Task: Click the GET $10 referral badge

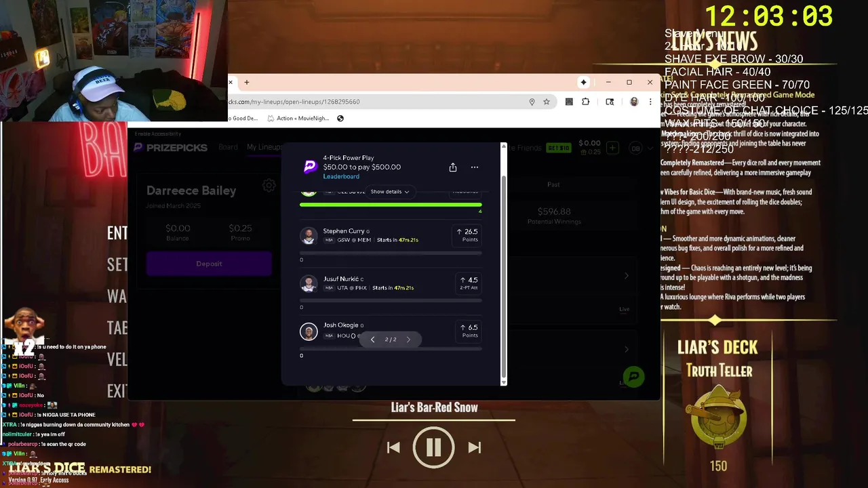Action: click(x=559, y=148)
